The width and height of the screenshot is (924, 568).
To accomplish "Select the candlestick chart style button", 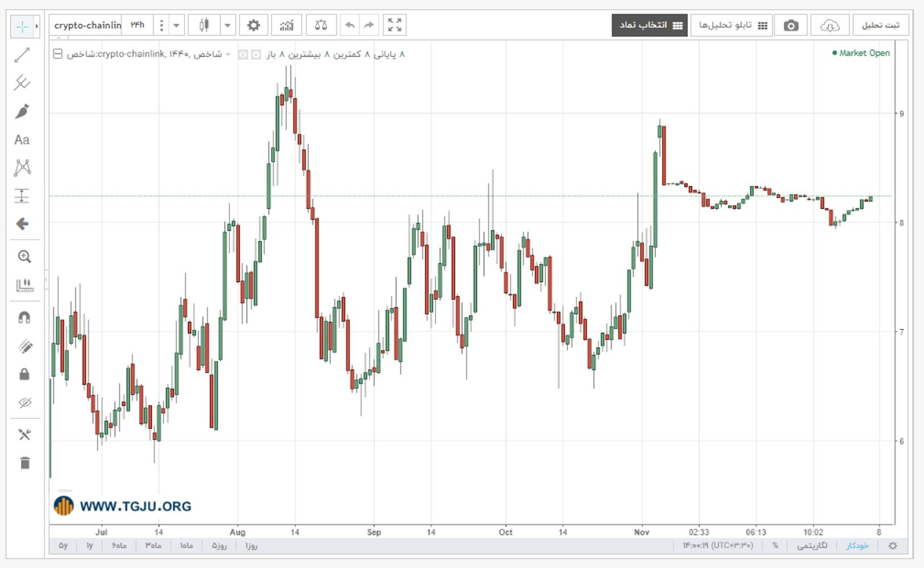I will [x=204, y=25].
